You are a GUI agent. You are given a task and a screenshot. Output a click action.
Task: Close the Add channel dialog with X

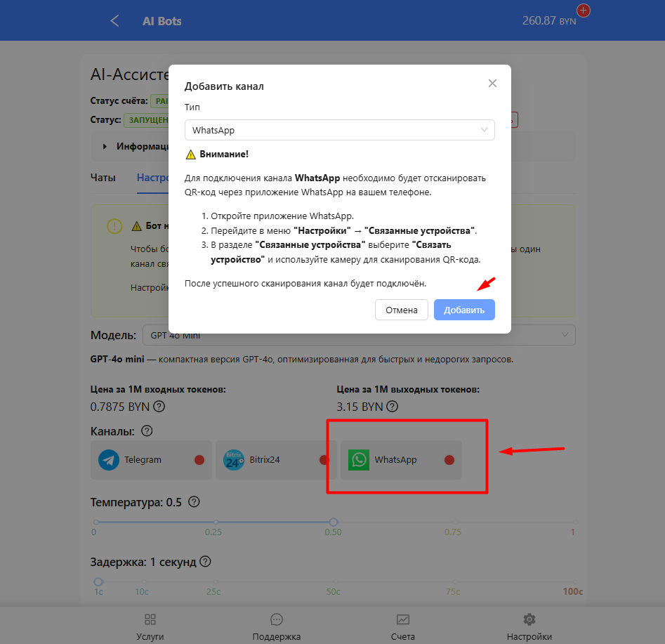click(x=492, y=84)
